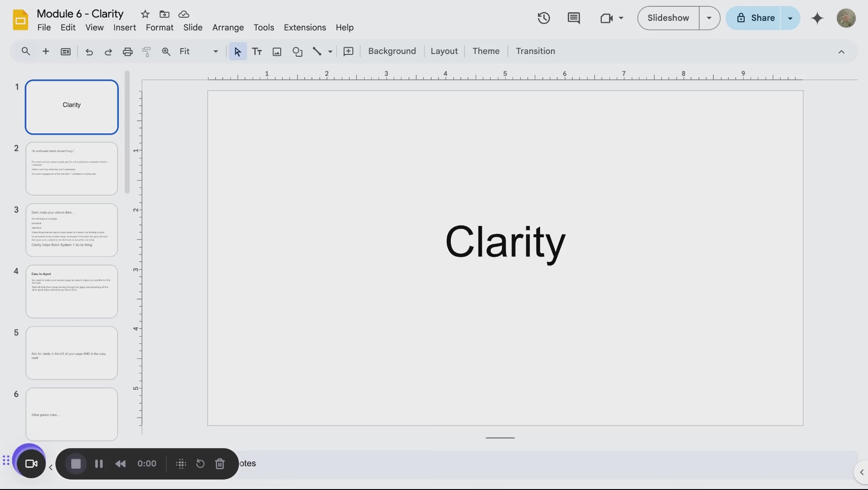Select the Text box tool
Screen dimensions: 868x490
257,51
